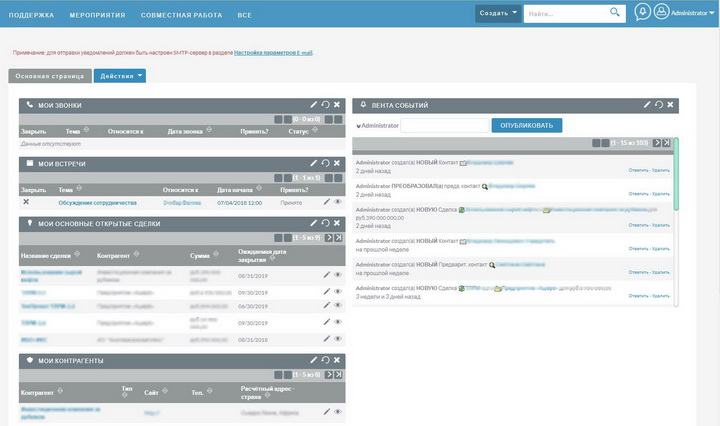The image size is (720, 426).
Task: Select the Основная страница tab
Action: 50,76
